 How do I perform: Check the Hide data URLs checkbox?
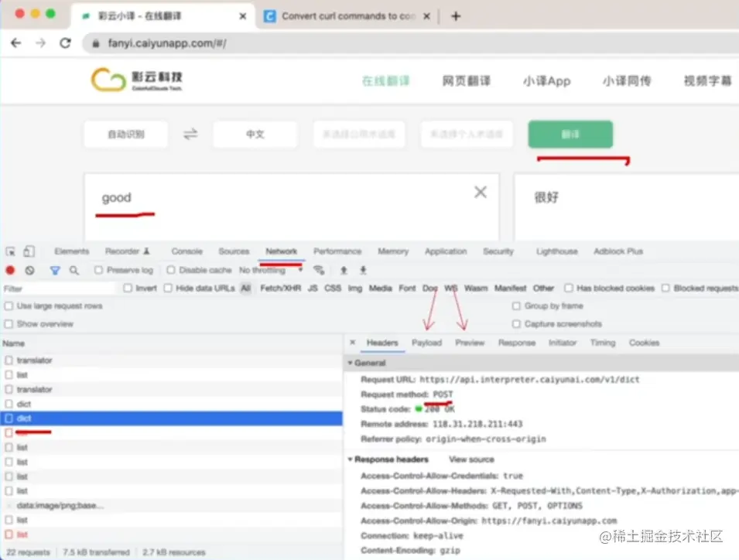tap(168, 288)
